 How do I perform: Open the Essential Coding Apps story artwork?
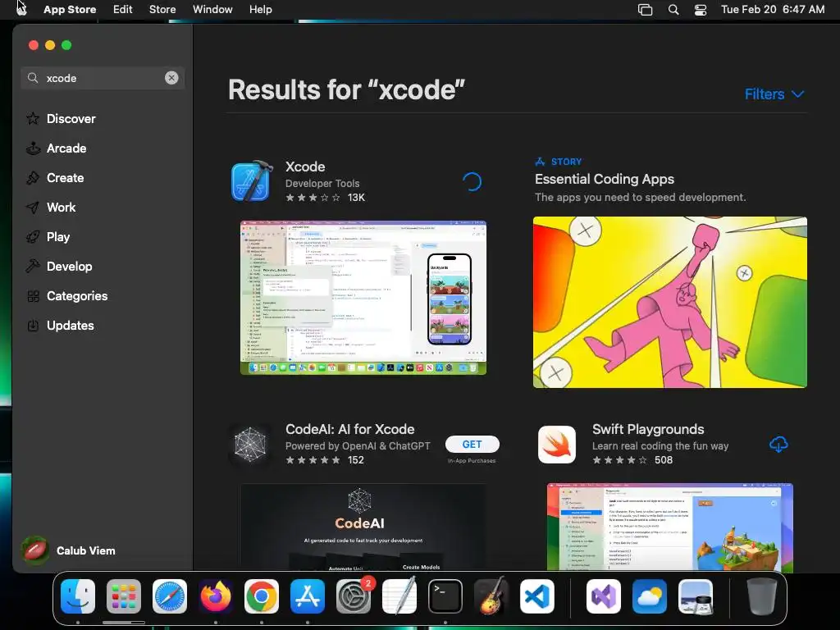[669, 302]
